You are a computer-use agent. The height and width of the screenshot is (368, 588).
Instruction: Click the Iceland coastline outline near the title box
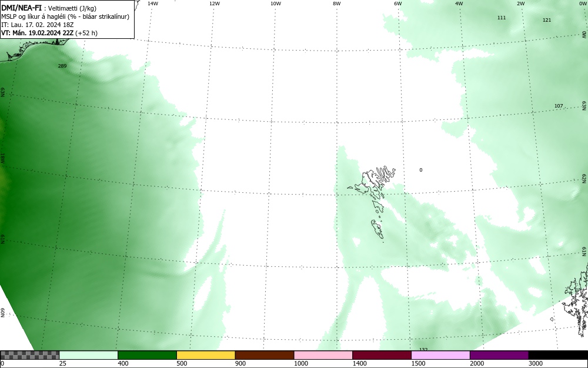pos(34,51)
